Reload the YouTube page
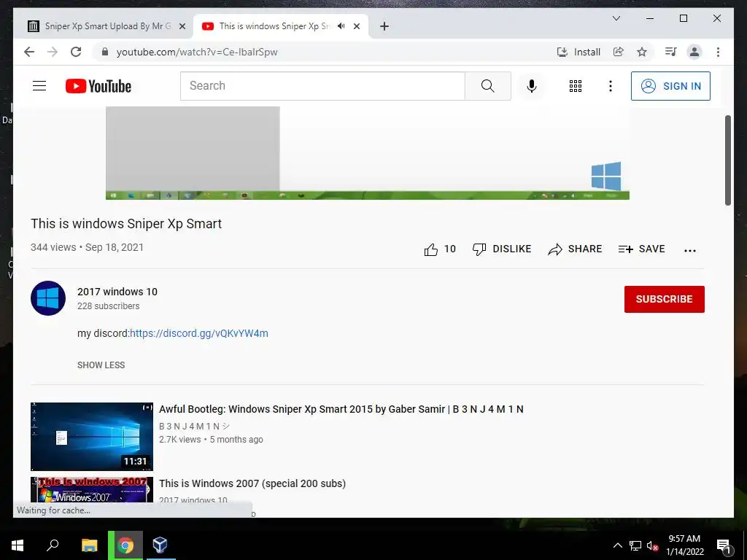Image resolution: width=747 pixels, height=560 pixels. point(76,52)
